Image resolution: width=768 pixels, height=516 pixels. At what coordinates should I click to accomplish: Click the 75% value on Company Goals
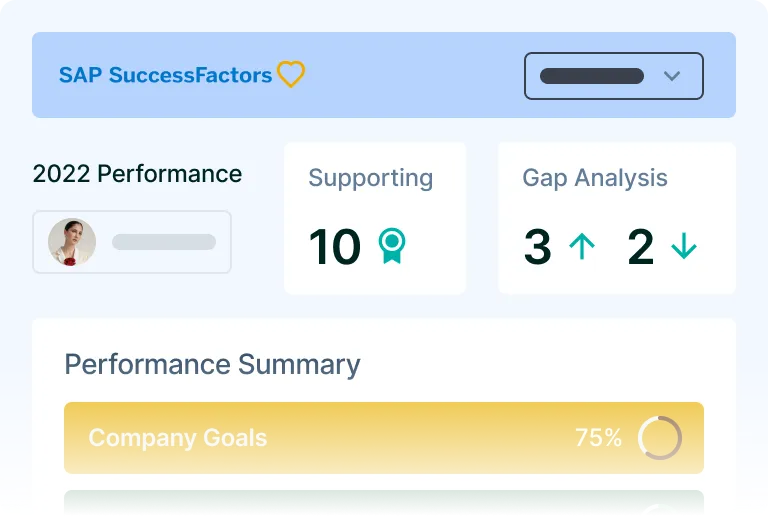coord(598,438)
